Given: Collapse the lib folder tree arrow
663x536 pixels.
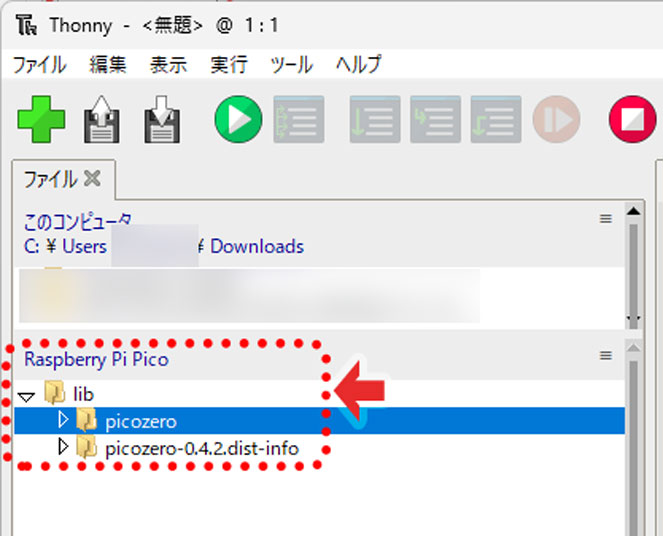Looking at the screenshot, I should tap(26, 397).
